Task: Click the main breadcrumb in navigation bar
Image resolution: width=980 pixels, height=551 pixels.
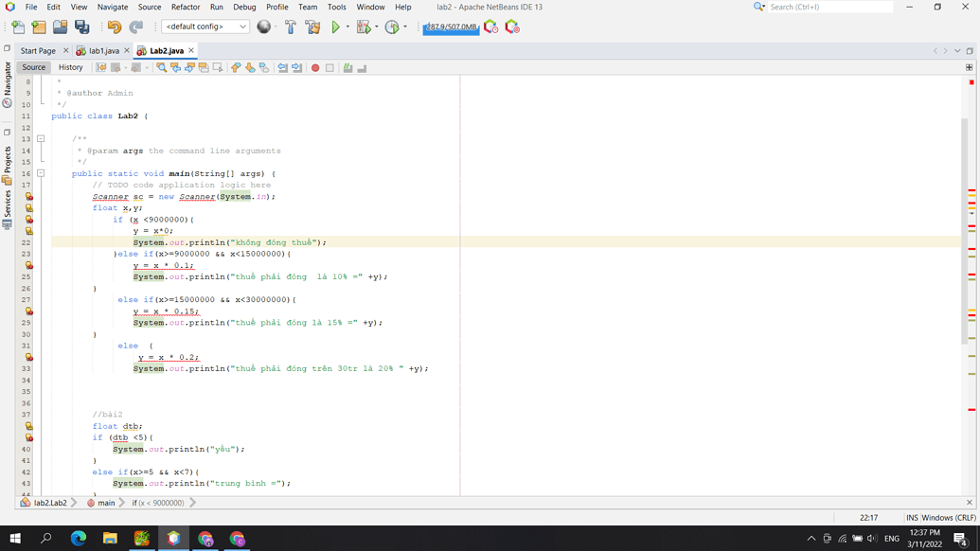Action: click(106, 503)
